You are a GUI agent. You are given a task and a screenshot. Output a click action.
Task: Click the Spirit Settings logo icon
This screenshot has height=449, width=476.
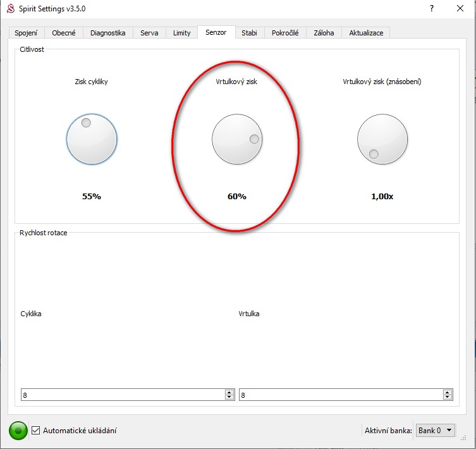10,9
